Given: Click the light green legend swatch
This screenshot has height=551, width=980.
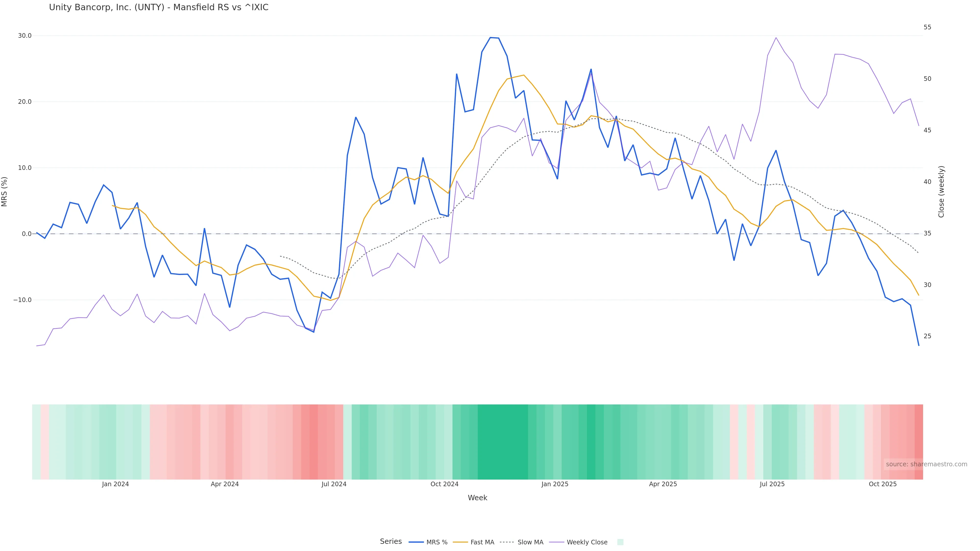Looking at the screenshot, I should point(620,542).
